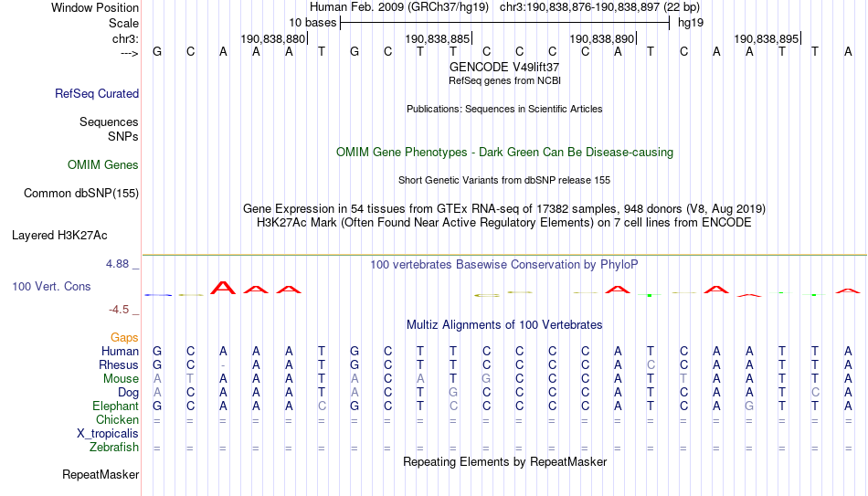Click the RefSeq Curated track label

[x=97, y=93]
